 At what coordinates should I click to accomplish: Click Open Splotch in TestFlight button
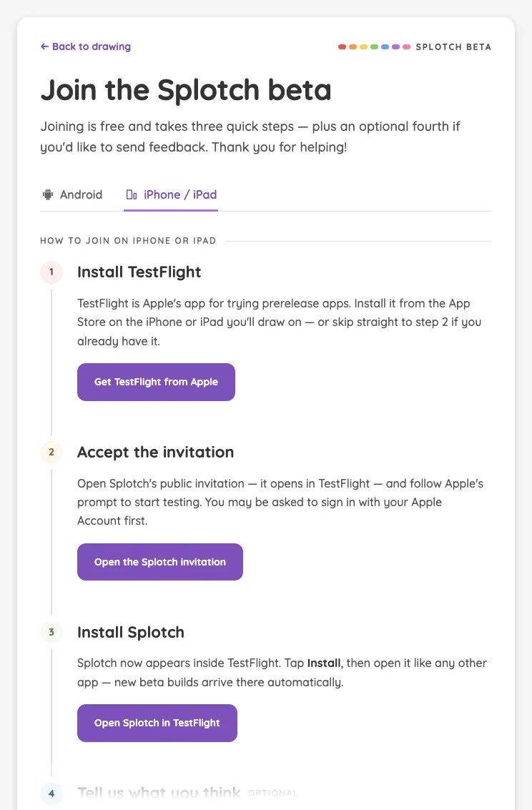tap(157, 723)
